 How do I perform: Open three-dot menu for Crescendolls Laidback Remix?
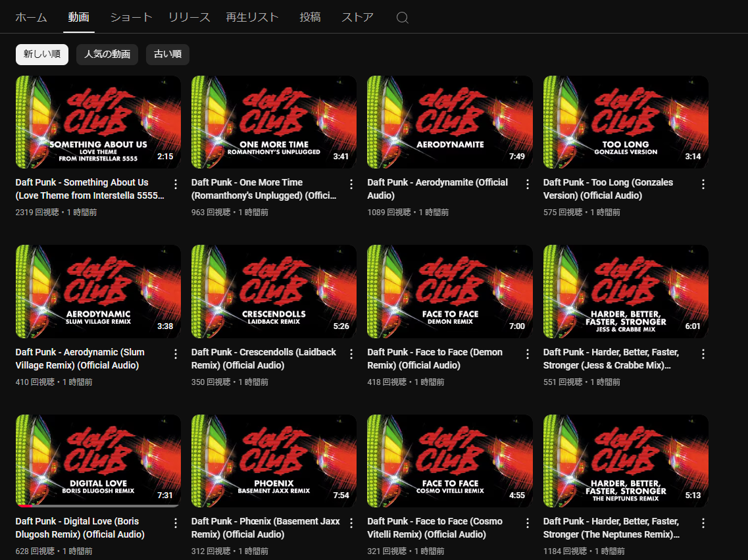pos(351,354)
